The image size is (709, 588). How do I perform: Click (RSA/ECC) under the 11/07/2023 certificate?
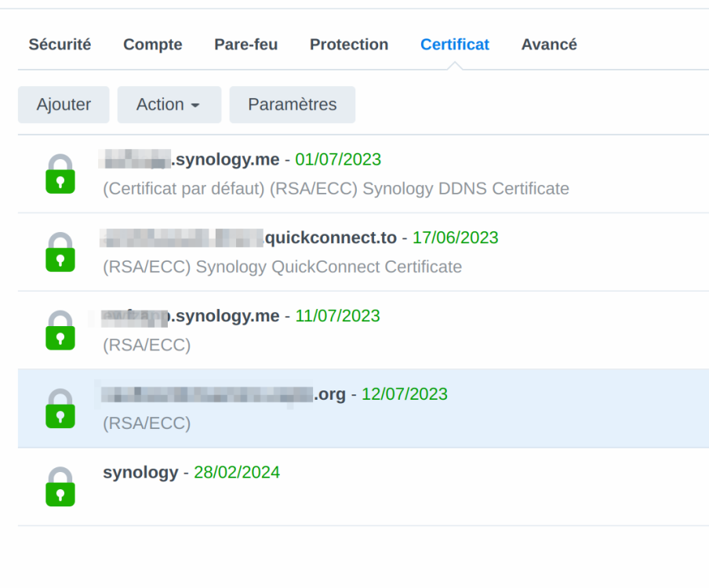147,345
